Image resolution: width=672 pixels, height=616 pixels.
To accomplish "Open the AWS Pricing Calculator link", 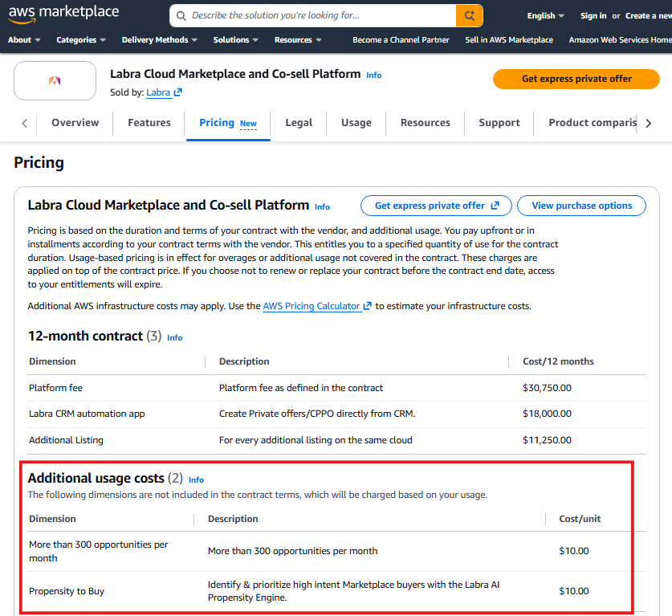I will tap(312, 306).
